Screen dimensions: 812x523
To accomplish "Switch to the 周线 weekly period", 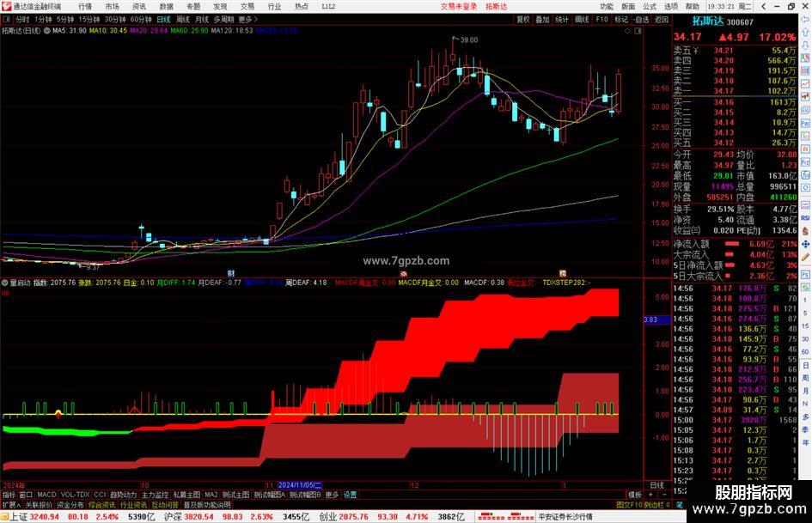I will point(183,19).
